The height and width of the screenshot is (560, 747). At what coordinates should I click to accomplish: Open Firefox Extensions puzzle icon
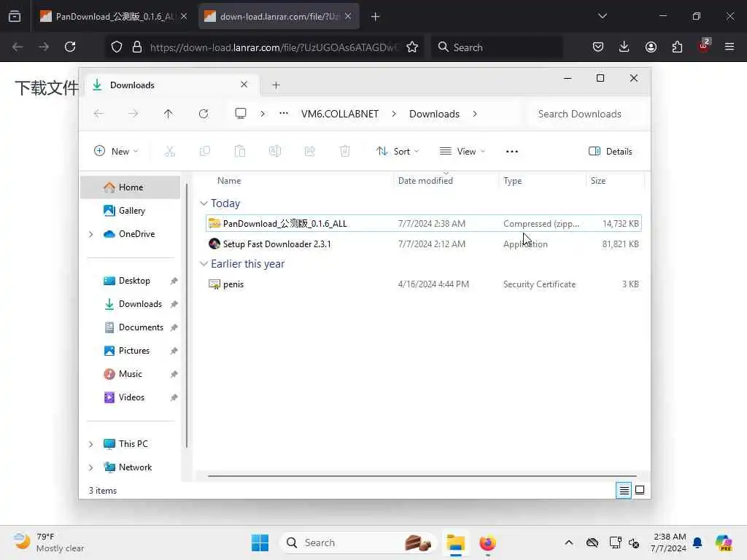point(677,47)
